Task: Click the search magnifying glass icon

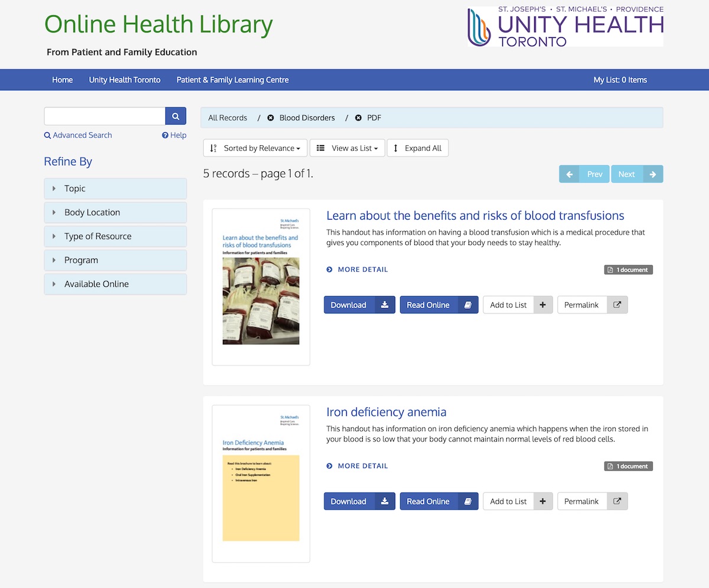Action: coord(175,116)
